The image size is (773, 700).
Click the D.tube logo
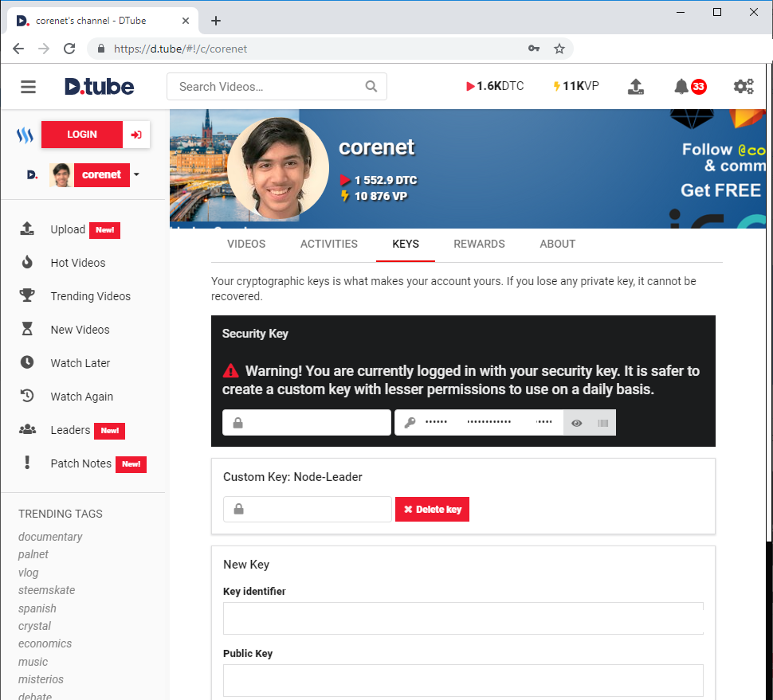pos(99,87)
